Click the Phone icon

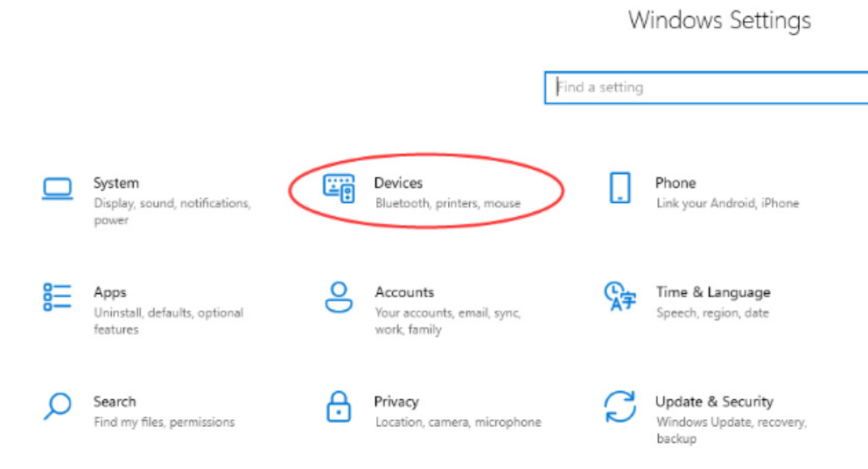(x=619, y=188)
